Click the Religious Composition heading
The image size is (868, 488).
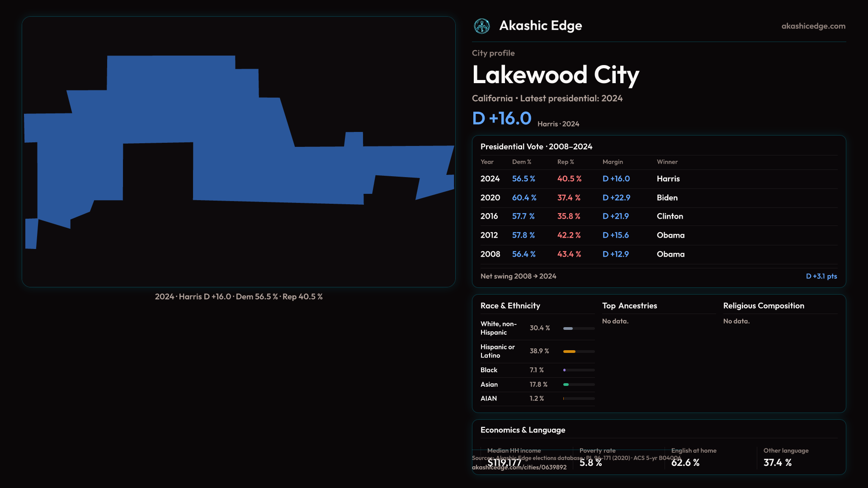tap(763, 306)
